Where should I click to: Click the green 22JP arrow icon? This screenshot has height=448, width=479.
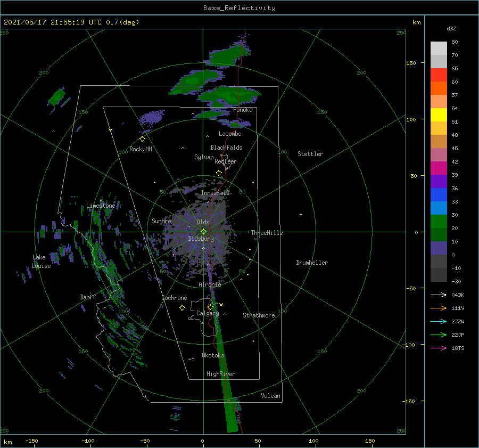(439, 335)
